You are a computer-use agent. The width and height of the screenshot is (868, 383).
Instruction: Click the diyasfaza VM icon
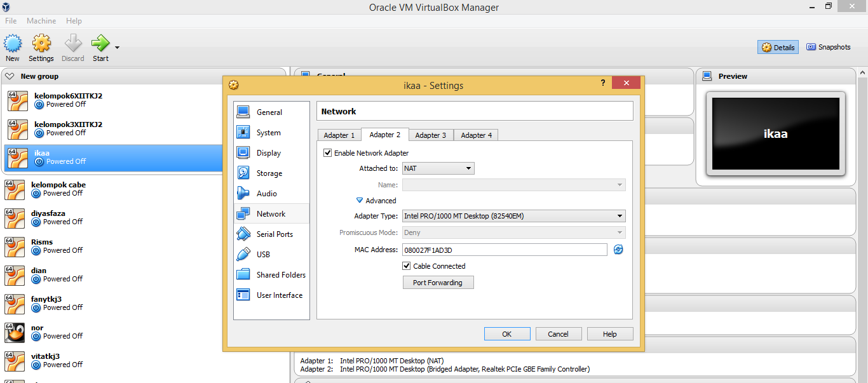click(15, 218)
